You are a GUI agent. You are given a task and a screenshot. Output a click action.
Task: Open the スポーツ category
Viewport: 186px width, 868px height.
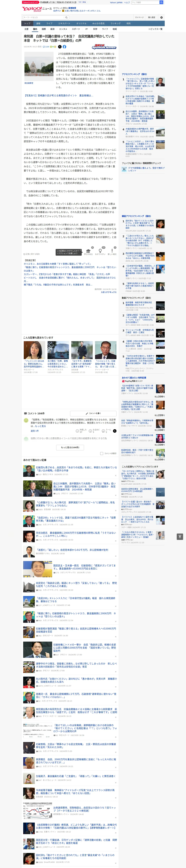coord(76,29)
